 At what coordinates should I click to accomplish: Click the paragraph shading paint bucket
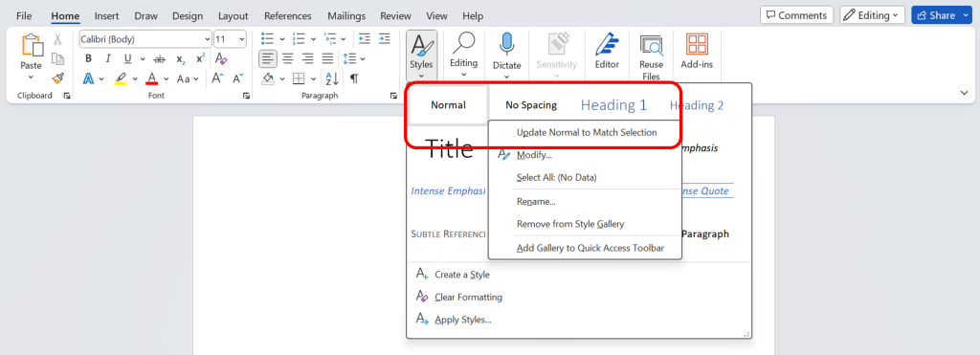point(268,78)
